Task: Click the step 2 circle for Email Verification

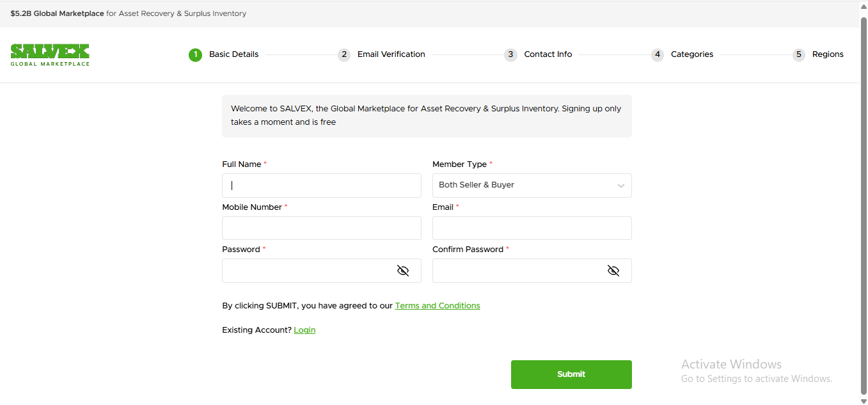Action: click(x=344, y=55)
